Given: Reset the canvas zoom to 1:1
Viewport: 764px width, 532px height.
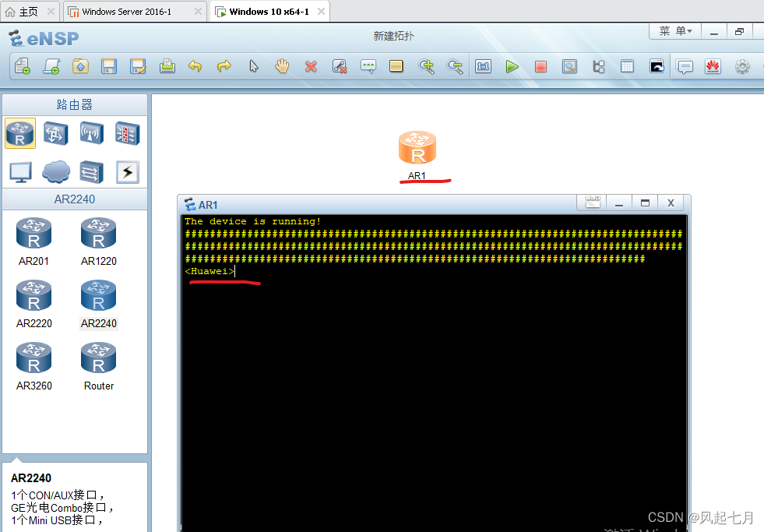Looking at the screenshot, I should [x=484, y=66].
